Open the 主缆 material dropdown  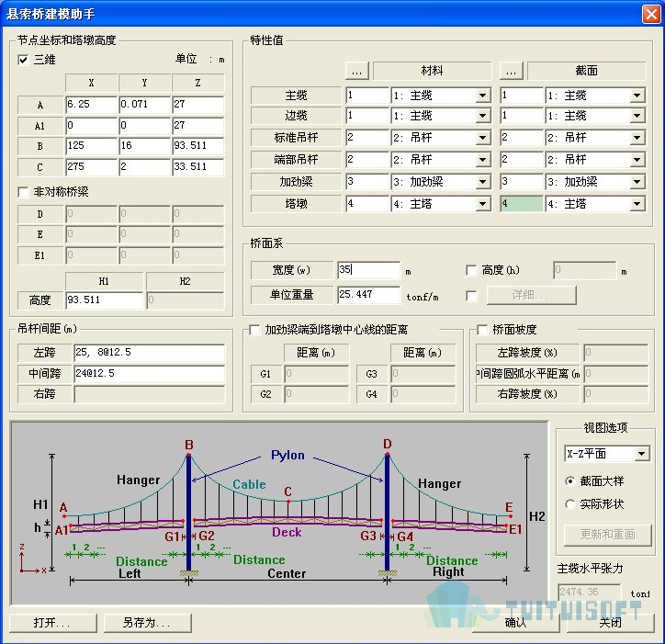(482, 96)
